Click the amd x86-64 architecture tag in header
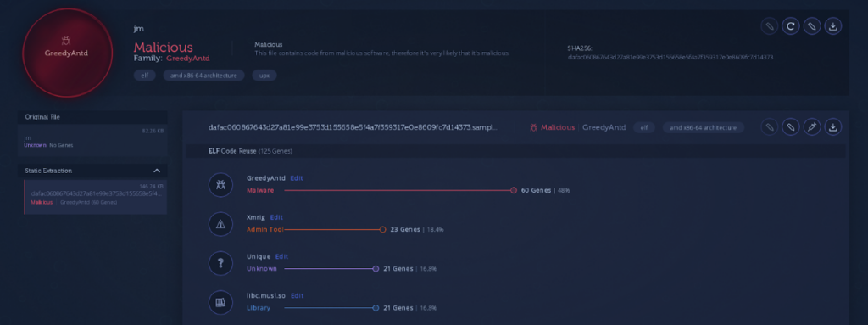Image resolution: width=868 pixels, height=325 pixels. click(203, 75)
